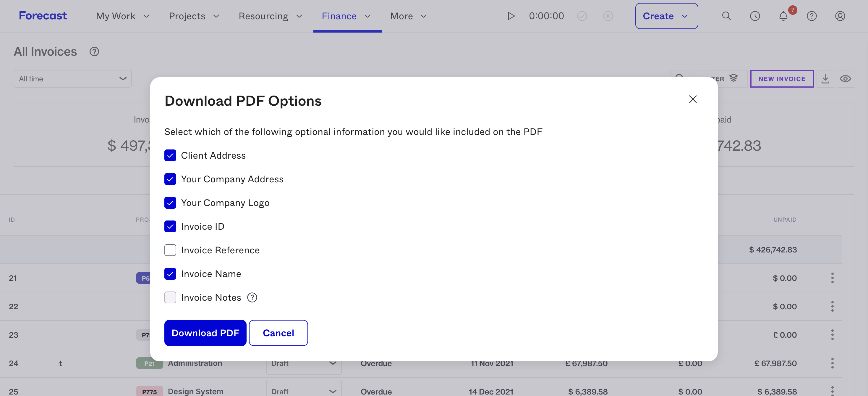Open the top bar search magnifier
This screenshot has height=396, width=868.
coord(726,16)
